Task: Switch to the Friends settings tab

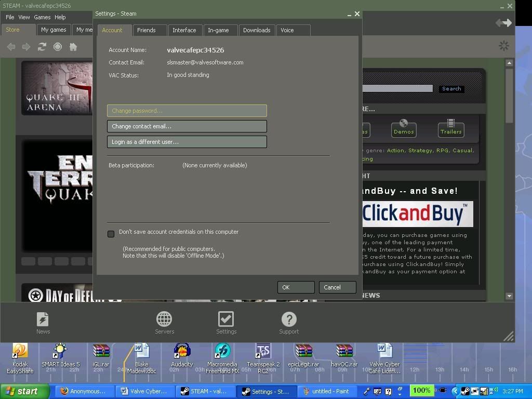Action: click(147, 30)
